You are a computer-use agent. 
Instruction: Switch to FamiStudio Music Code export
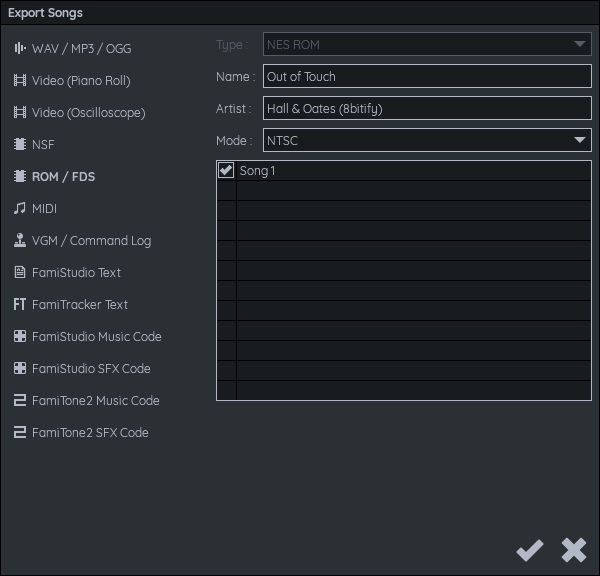(96, 336)
